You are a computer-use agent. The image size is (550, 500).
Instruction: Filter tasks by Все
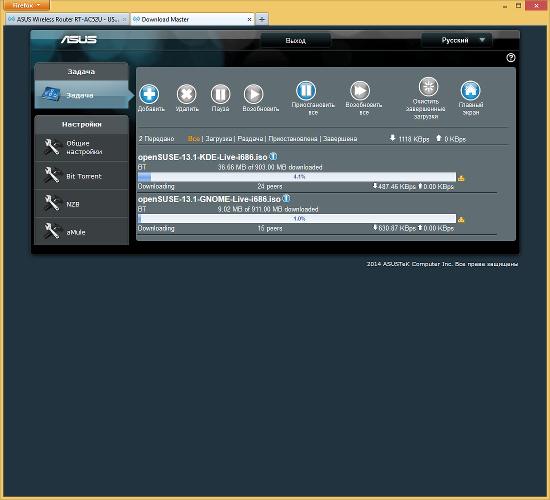click(194, 139)
